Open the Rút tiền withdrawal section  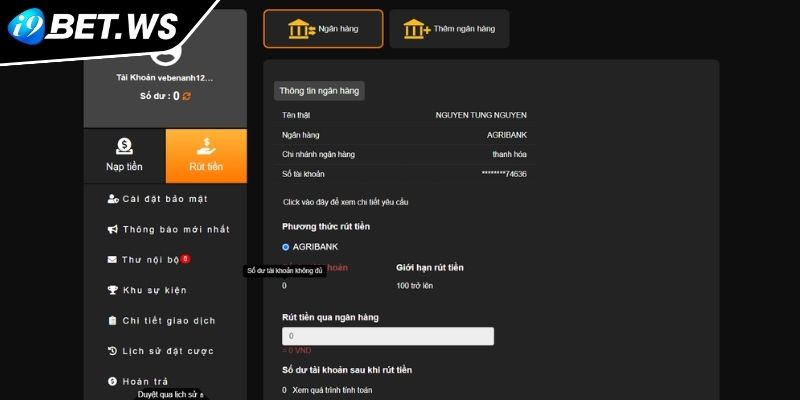(x=206, y=156)
